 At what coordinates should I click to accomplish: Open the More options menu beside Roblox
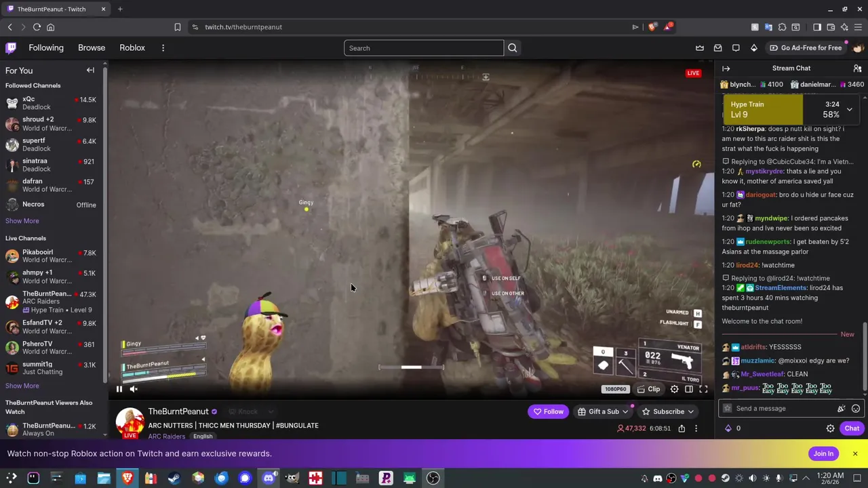tap(163, 48)
